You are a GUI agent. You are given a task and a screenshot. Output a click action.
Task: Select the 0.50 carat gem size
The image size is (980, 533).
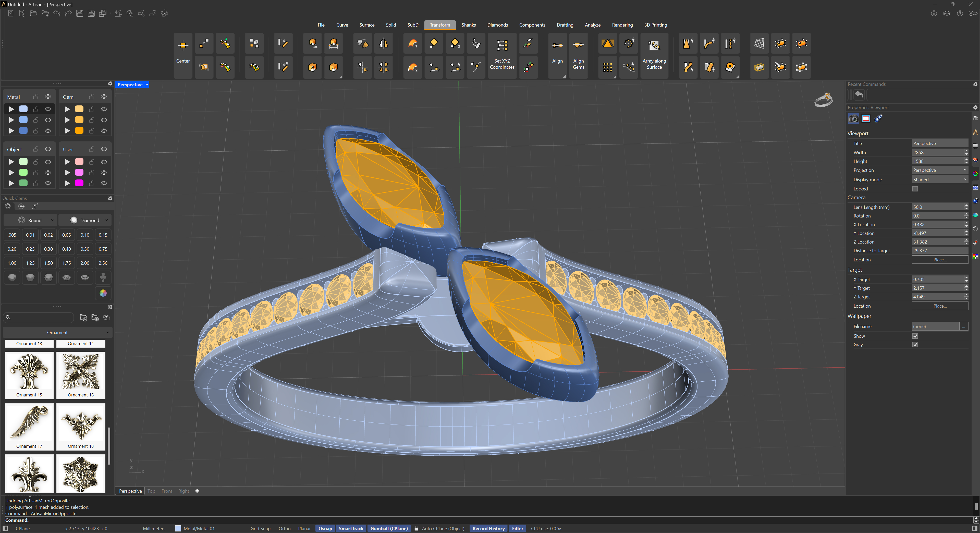85,249
